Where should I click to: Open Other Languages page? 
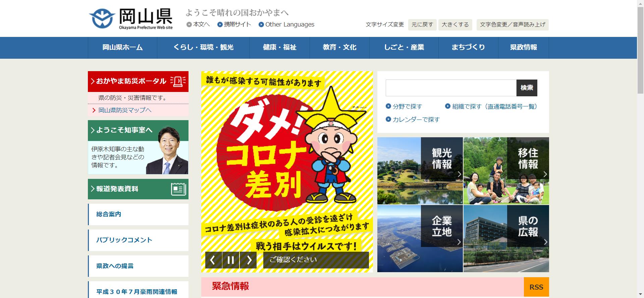(290, 24)
